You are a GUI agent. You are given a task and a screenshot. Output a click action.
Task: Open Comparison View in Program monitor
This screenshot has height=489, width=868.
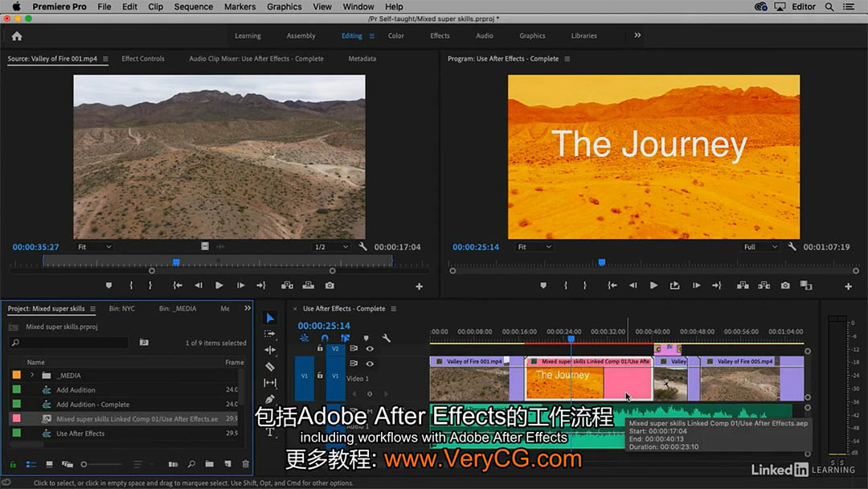806,286
